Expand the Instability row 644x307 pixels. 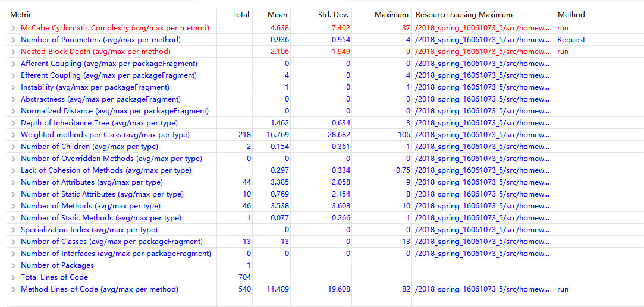[14, 87]
